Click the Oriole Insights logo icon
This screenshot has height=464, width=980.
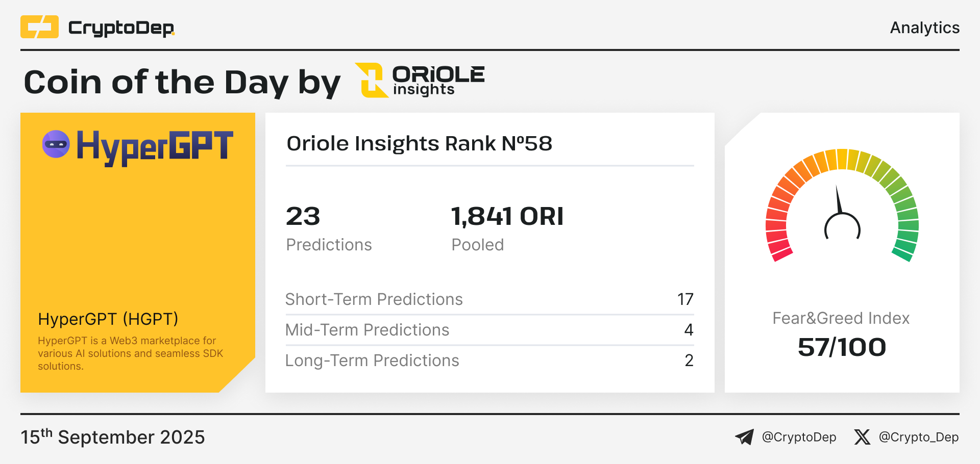(372, 80)
